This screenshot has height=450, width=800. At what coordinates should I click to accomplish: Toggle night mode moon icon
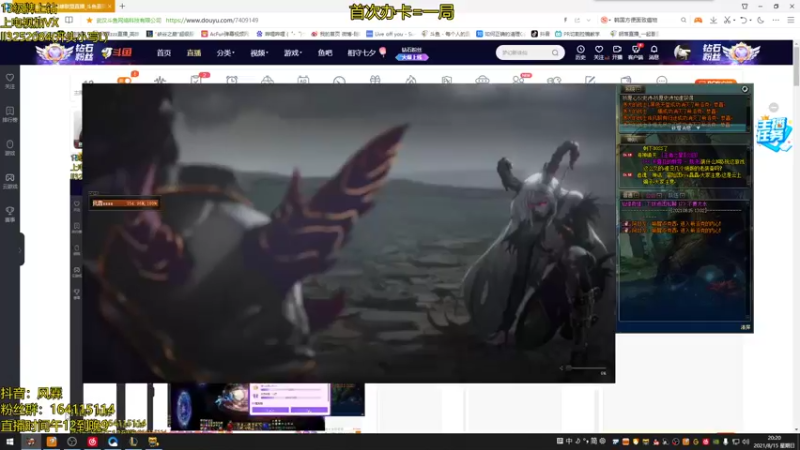pos(760,20)
